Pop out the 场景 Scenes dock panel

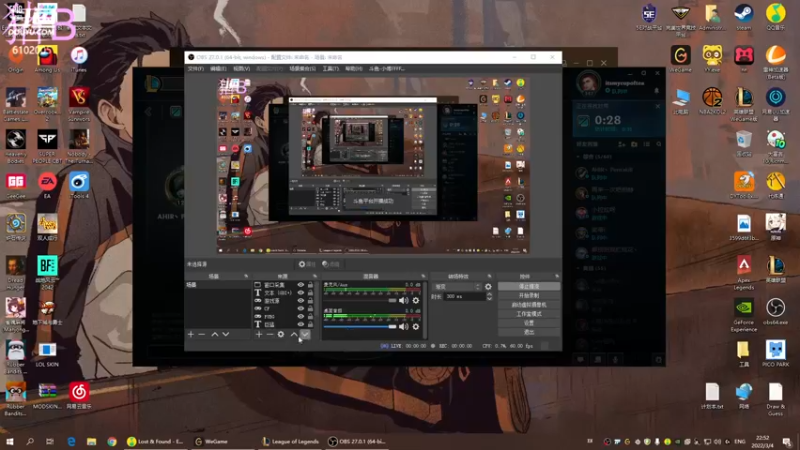tap(246, 276)
